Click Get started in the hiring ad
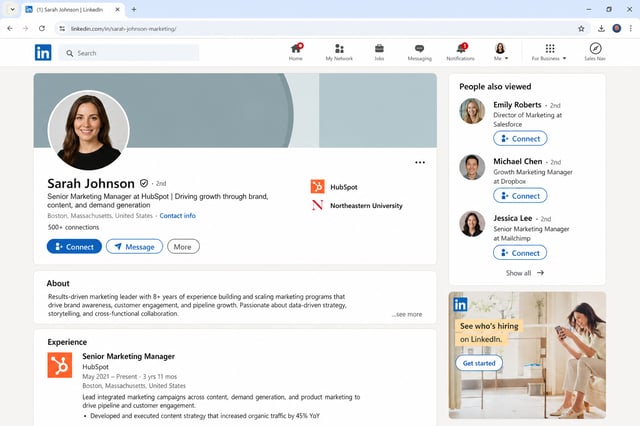This screenshot has height=426, width=640. click(479, 363)
